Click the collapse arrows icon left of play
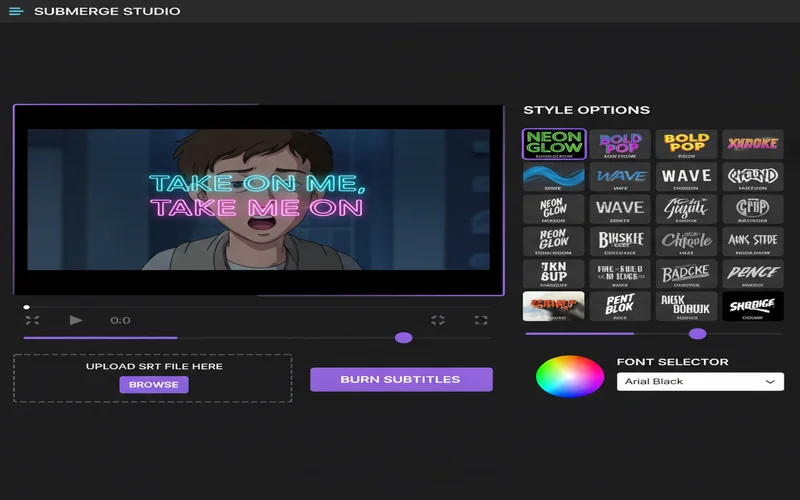 [x=32, y=320]
